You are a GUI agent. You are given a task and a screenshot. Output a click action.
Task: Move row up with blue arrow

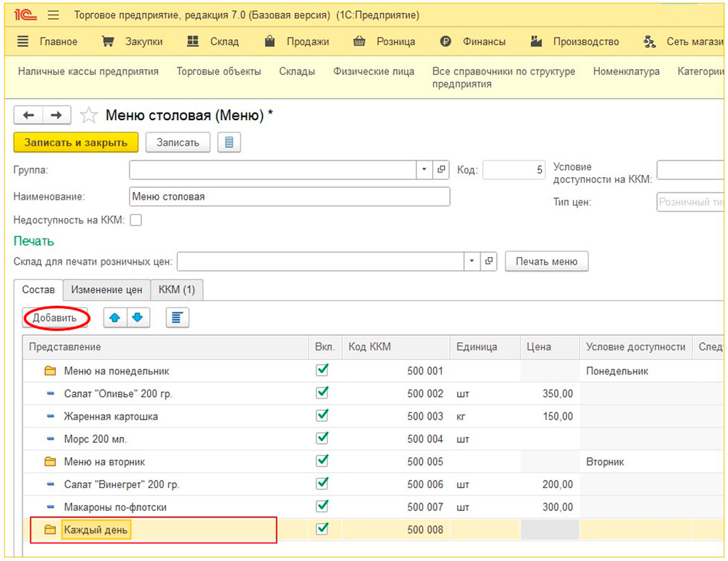115,318
